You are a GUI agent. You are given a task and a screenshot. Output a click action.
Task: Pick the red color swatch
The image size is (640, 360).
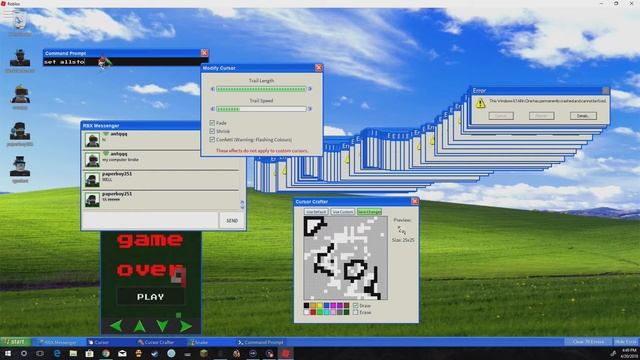coord(313,312)
